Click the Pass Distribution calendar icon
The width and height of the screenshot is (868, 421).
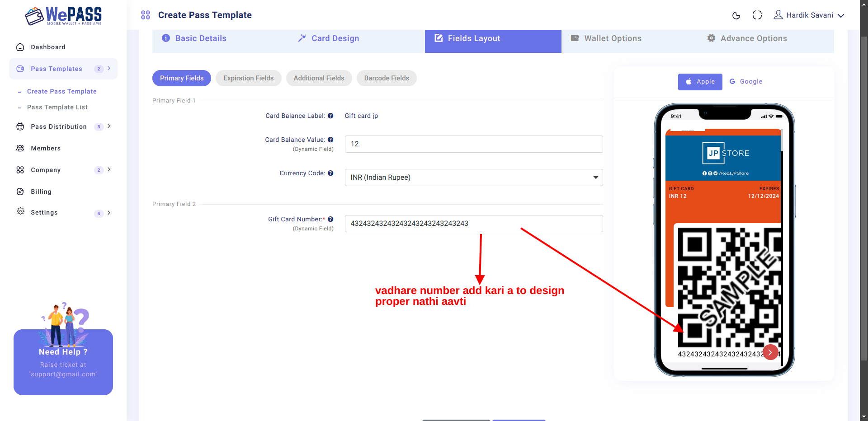click(20, 126)
